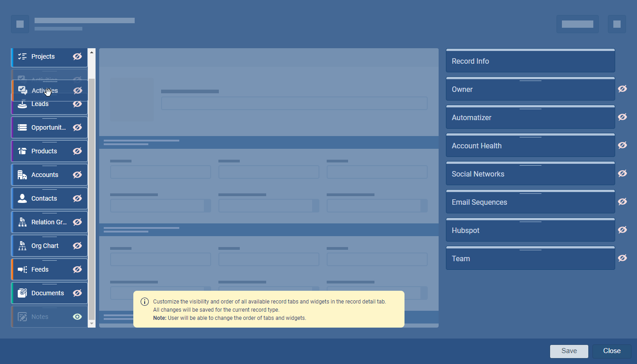This screenshot has height=364, width=637.
Task: Click the Org Chart hierarchy icon
Action: pyautogui.click(x=22, y=246)
